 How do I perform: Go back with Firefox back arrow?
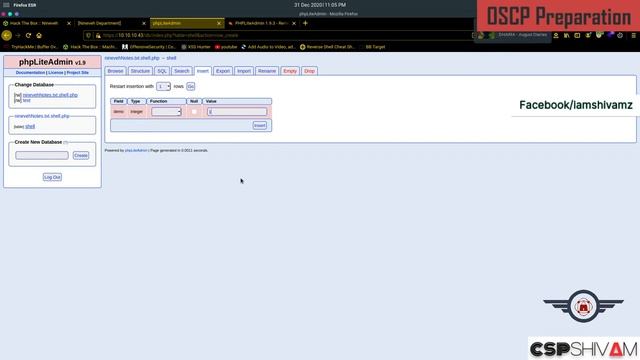[x=7, y=36]
